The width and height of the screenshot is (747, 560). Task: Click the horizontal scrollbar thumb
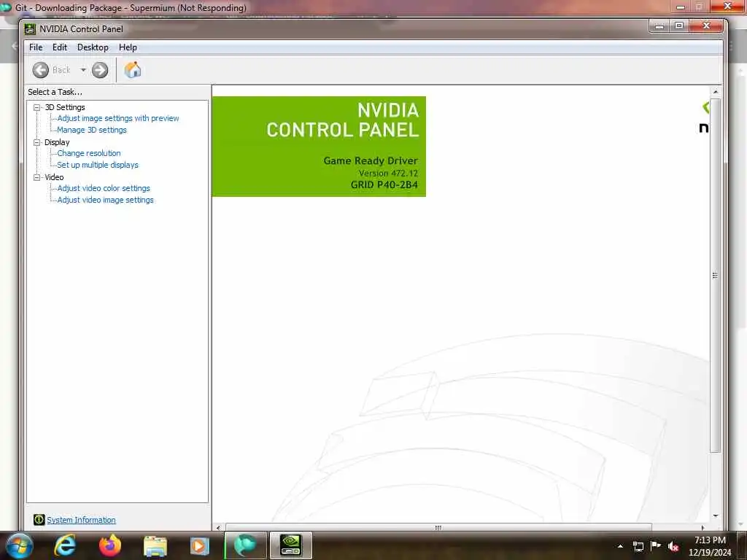tap(438, 527)
